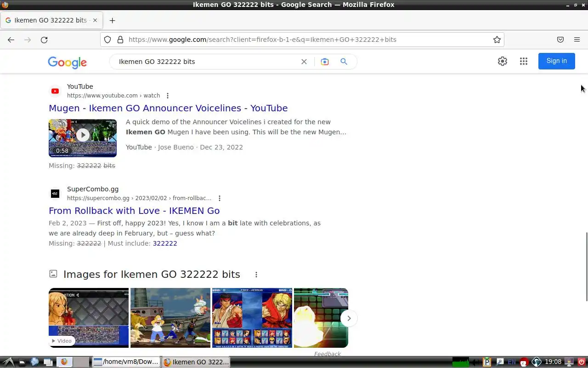
Task: Click the green CPU usage graph
Action: click(461, 362)
